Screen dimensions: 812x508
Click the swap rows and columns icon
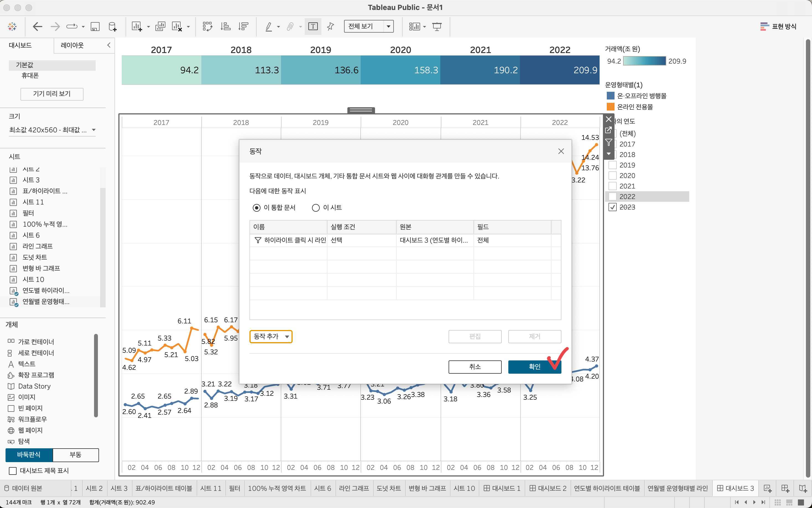click(207, 27)
